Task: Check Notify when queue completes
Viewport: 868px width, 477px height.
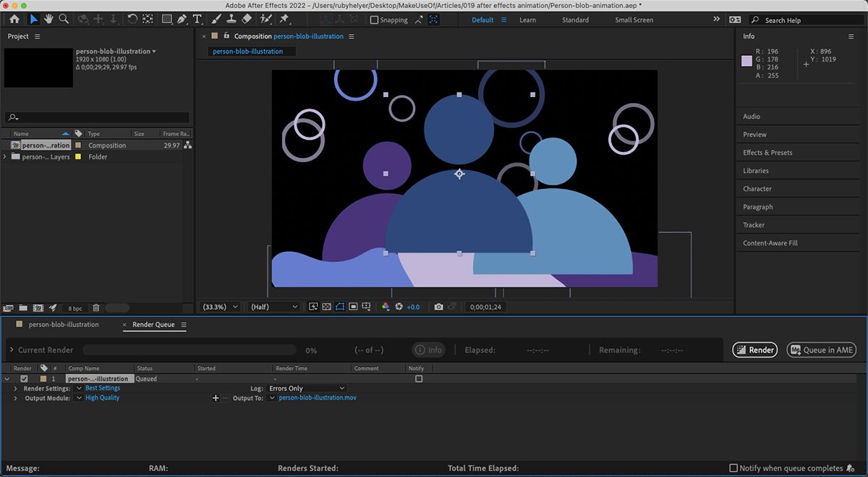Action: pos(733,468)
